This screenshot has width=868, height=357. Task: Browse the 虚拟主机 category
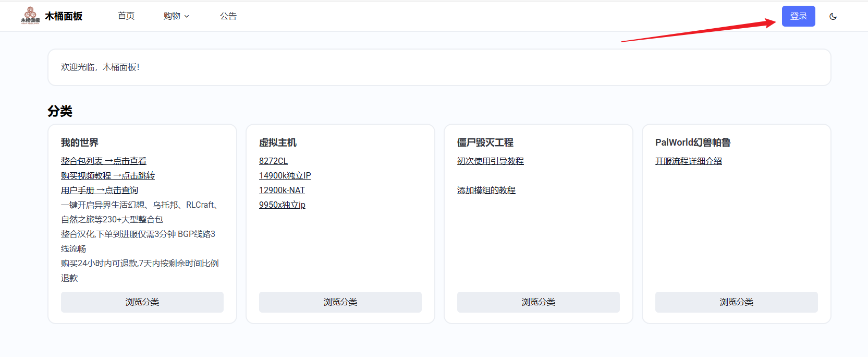(x=340, y=302)
